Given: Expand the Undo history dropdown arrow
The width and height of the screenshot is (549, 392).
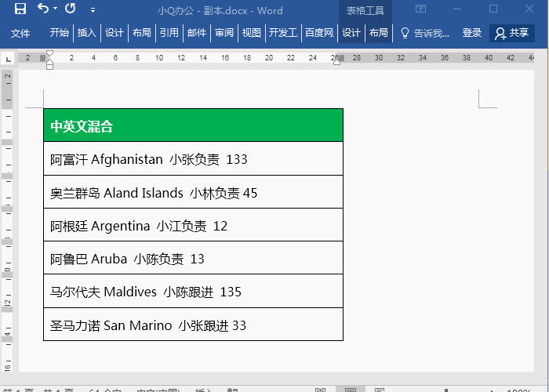Looking at the screenshot, I should 56,9.
